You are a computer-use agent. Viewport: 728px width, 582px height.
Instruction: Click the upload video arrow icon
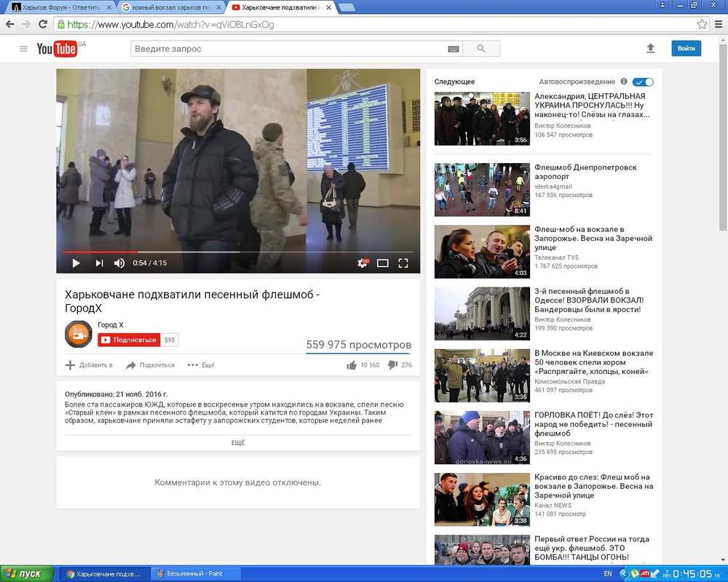click(x=650, y=48)
